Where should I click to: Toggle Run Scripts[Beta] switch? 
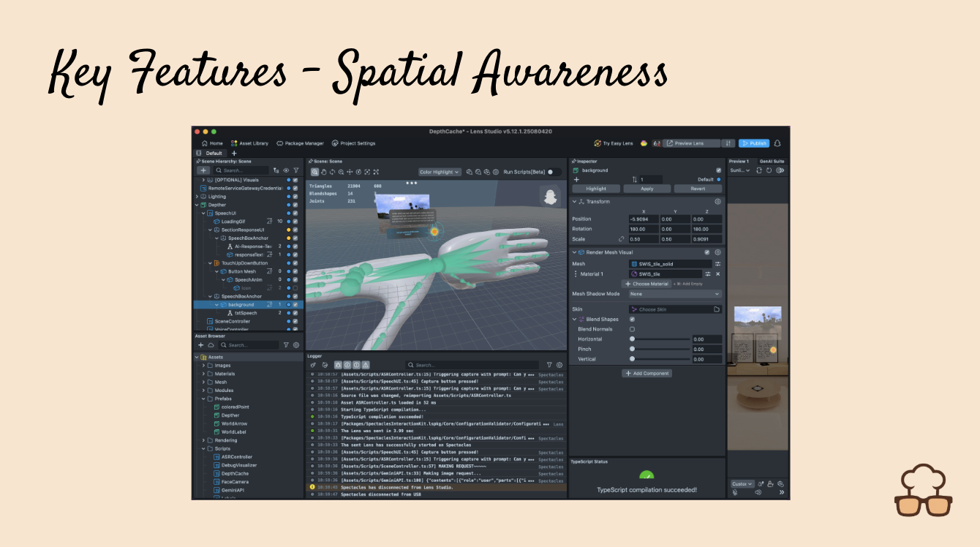(x=555, y=172)
